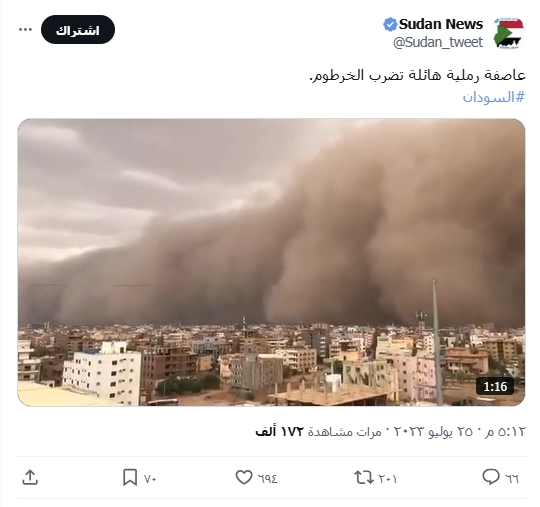Play the sandstorm video
Screen dimensions: 540x507
(x=271, y=262)
